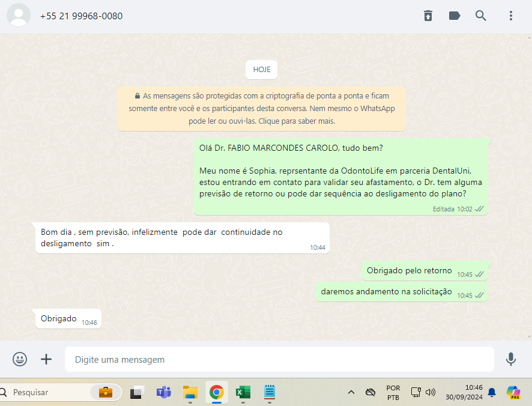Expand hidden system tray icons chevron
This screenshot has width=532, height=406.
pyautogui.click(x=351, y=392)
